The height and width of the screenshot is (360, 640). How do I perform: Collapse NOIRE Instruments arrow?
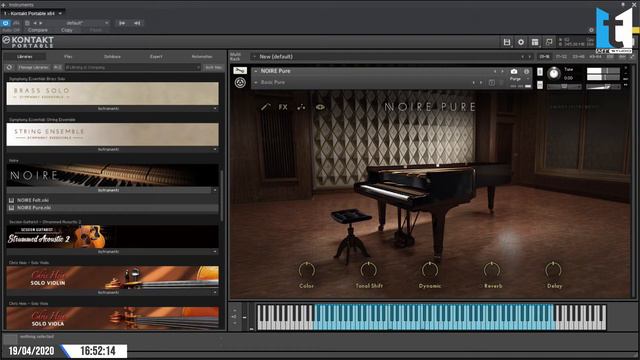pyautogui.click(x=215, y=190)
